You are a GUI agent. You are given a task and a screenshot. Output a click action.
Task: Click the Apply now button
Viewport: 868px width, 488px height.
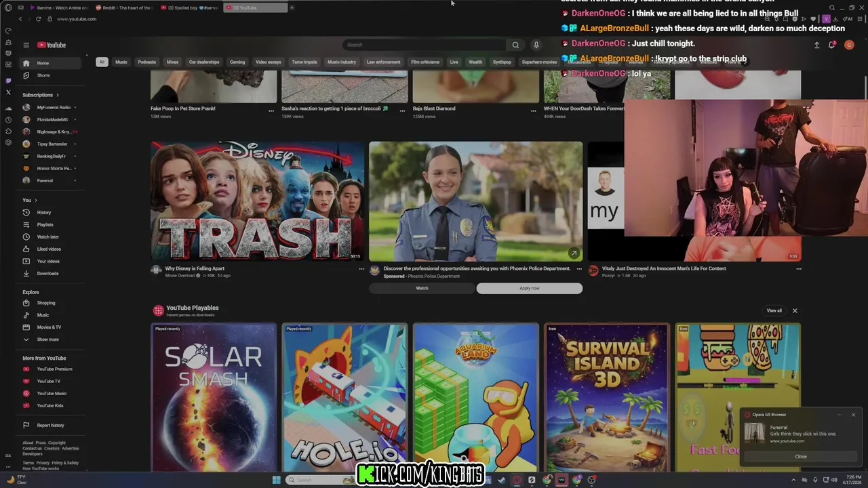point(530,288)
